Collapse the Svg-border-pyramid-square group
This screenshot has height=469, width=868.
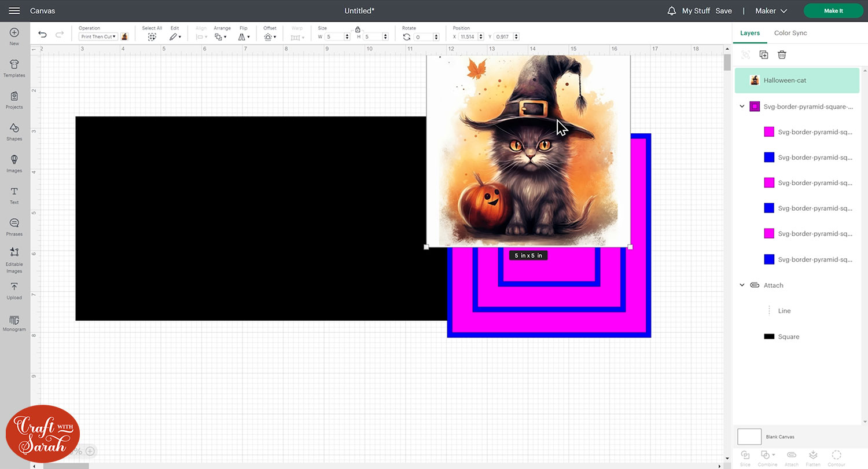tap(742, 107)
